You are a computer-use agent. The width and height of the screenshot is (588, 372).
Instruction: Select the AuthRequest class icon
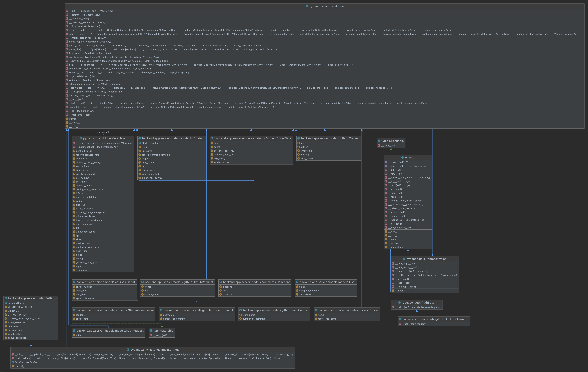(74, 331)
